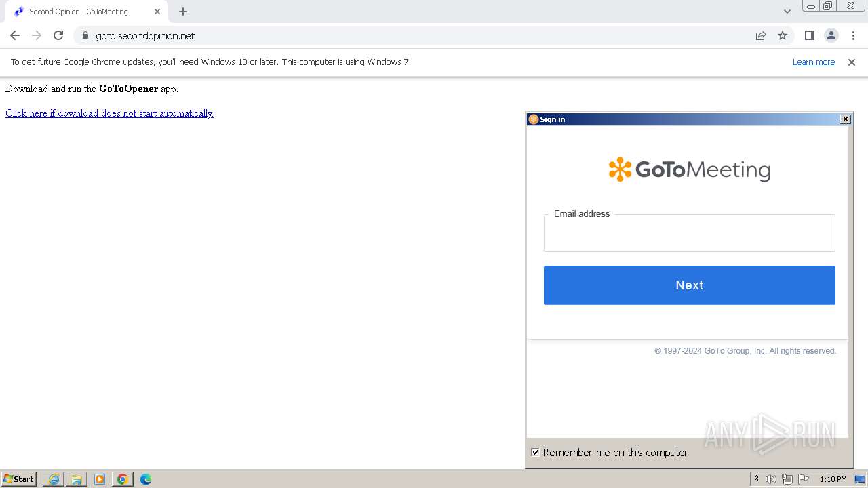Open Windows Explorer folder in taskbar
This screenshot has height=488, width=868.
click(x=77, y=479)
